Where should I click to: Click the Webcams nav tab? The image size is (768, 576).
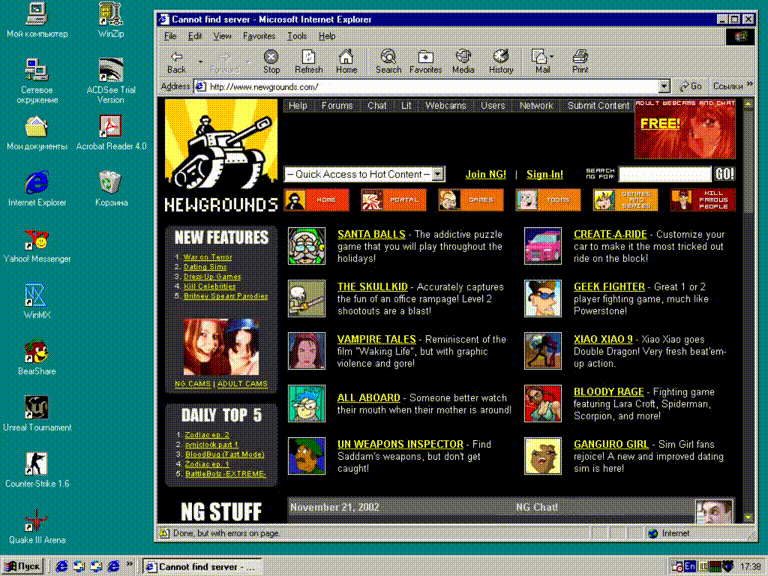(x=445, y=105)
